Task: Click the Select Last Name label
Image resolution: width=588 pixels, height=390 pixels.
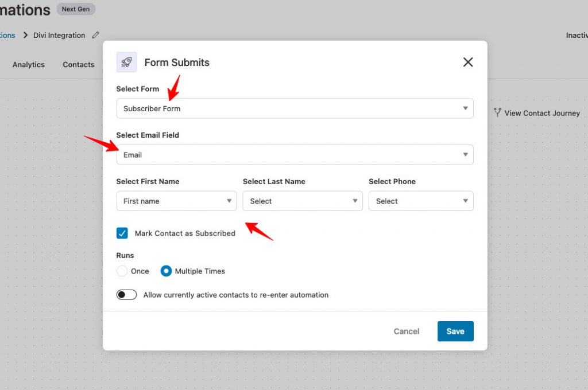Action: click(x=274, y=181)
